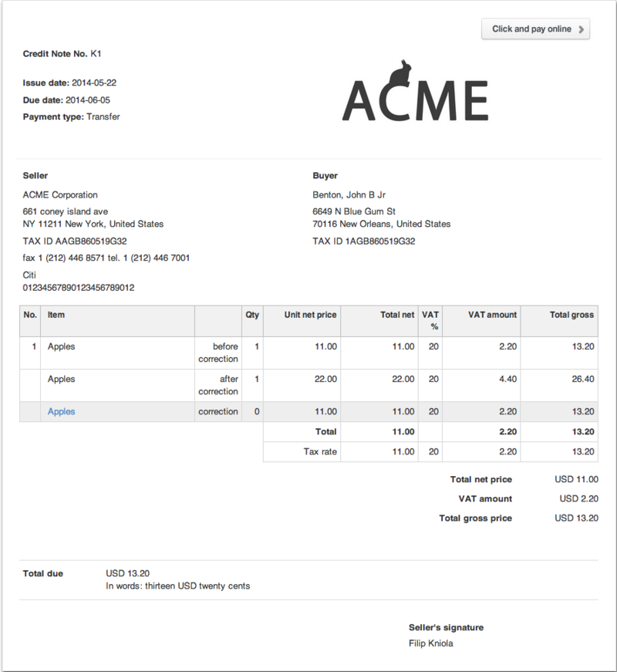Click Filip Kniola seller's signature
Viewport: 617px width, 672px height.
click(x=430, y=643)
